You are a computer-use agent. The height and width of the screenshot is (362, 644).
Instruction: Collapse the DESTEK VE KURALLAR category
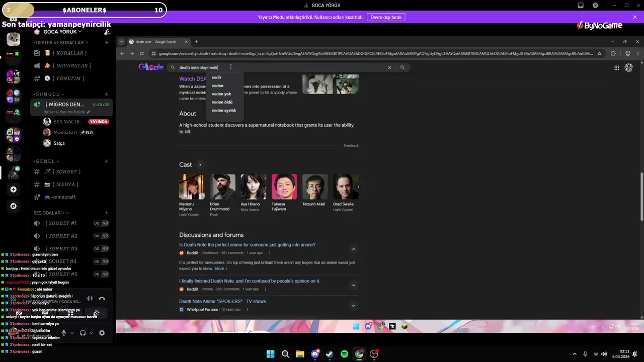61,43
